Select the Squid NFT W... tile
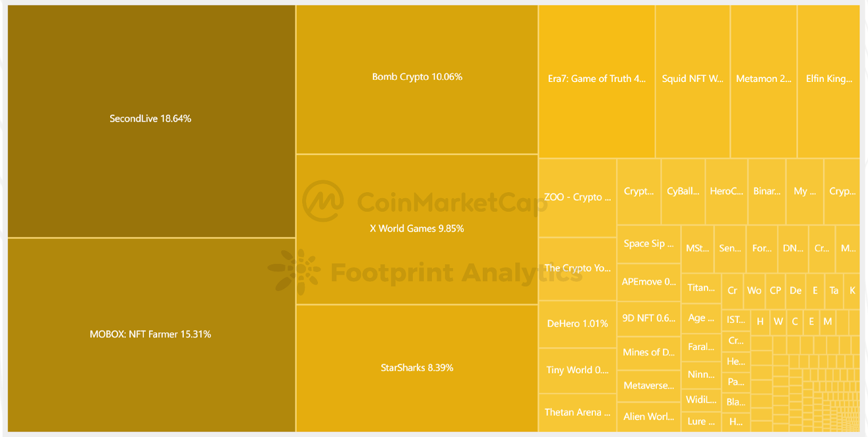Screen dimensions: 868x437 pos(692,79)
